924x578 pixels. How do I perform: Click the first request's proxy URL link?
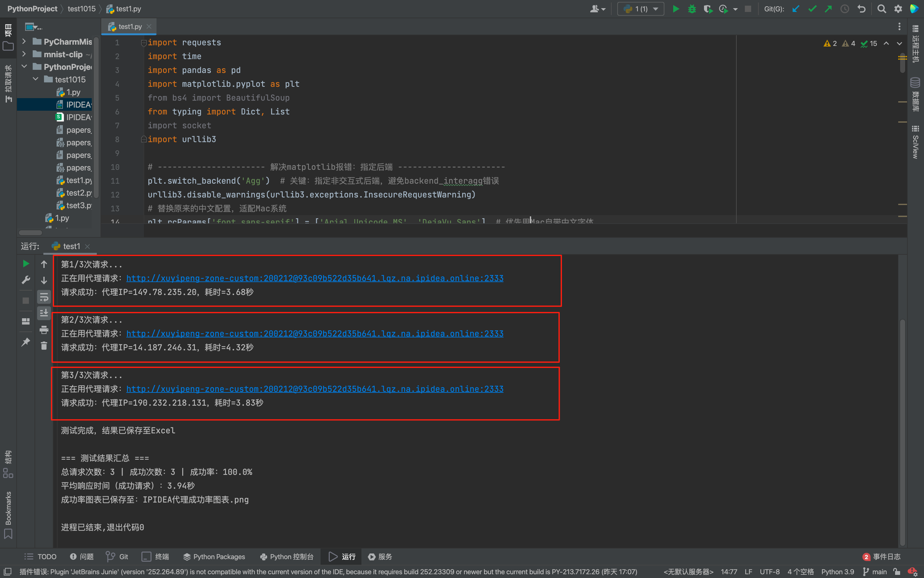[314, 278]
